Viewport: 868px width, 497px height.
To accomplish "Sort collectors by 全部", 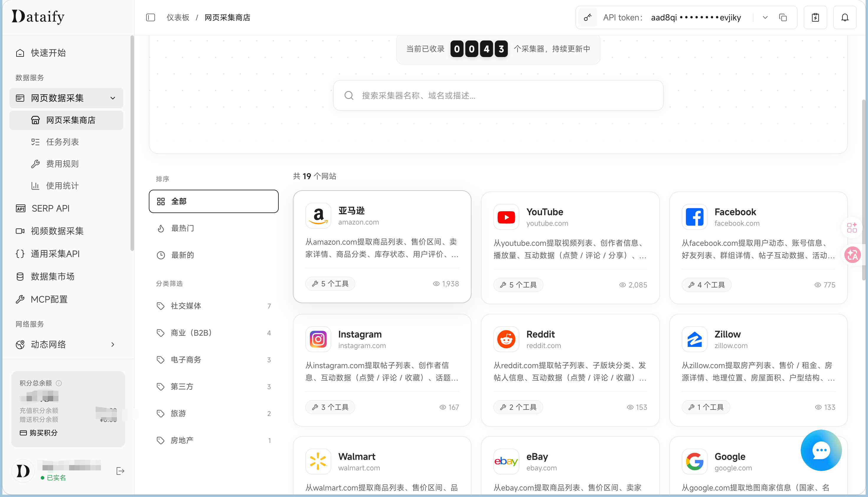I will point(213,202).
